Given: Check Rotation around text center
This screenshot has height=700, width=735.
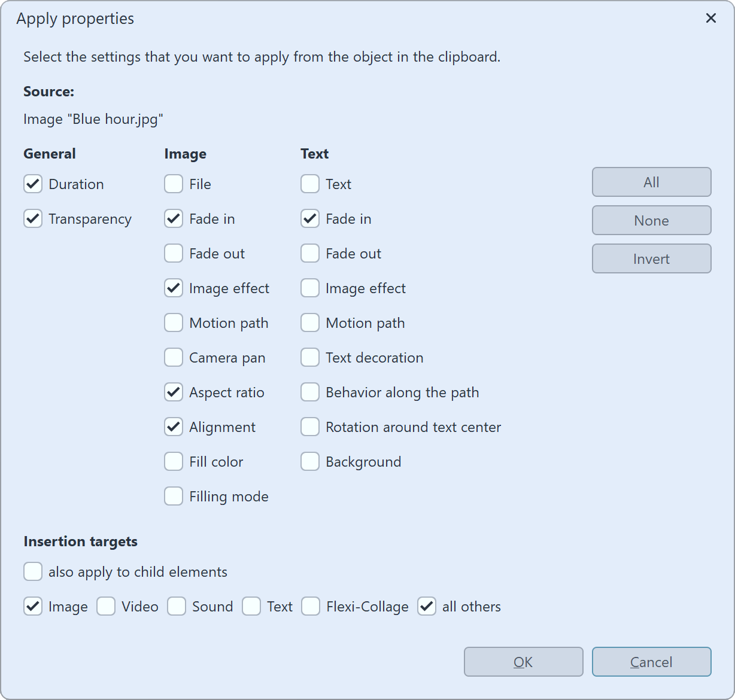Looking at the screenshot, I should tap(309, 427).
